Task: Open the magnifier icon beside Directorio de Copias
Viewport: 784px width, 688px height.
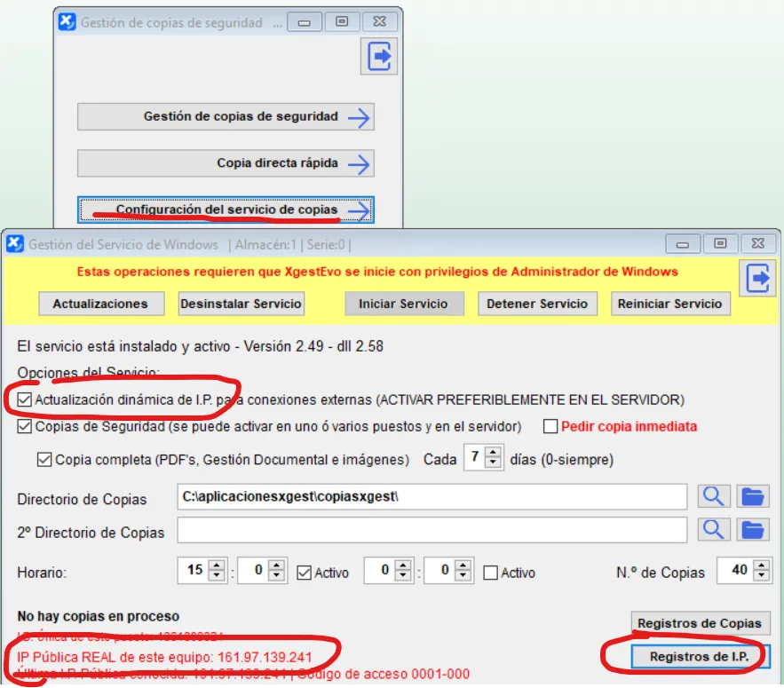Action: (714, 496)
